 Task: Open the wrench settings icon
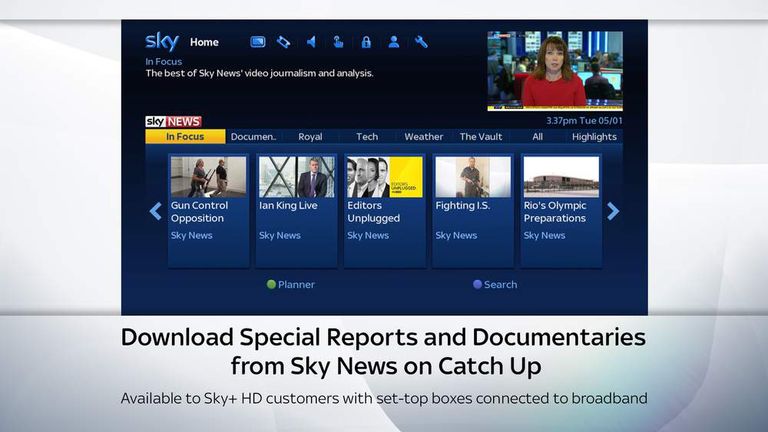tap(421, 42)
